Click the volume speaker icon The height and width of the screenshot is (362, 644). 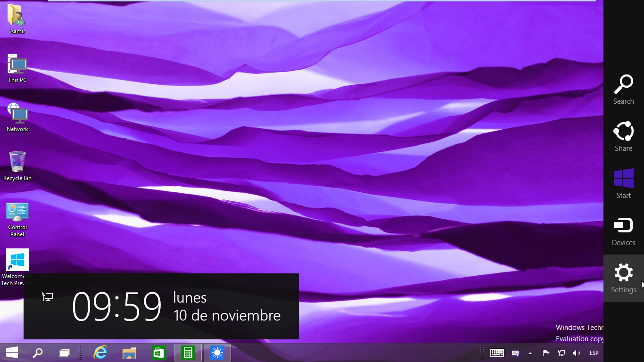pos(576,353)
